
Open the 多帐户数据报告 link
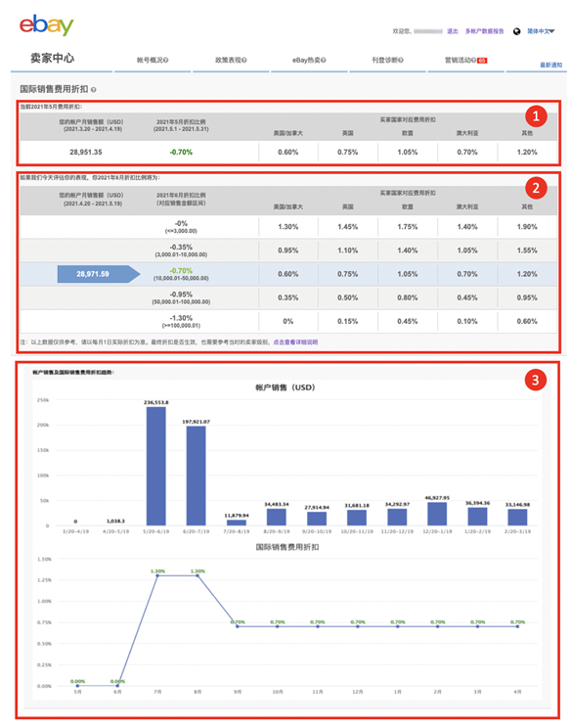point(484,31)
